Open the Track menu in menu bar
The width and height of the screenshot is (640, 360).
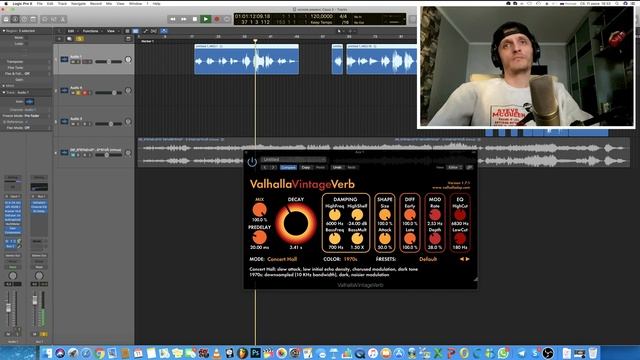tap(62, 3)
